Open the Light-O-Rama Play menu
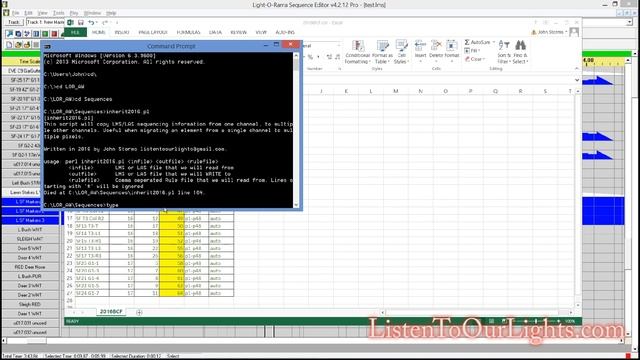Viewport: 640px width, 360px height. pos(74,13)
